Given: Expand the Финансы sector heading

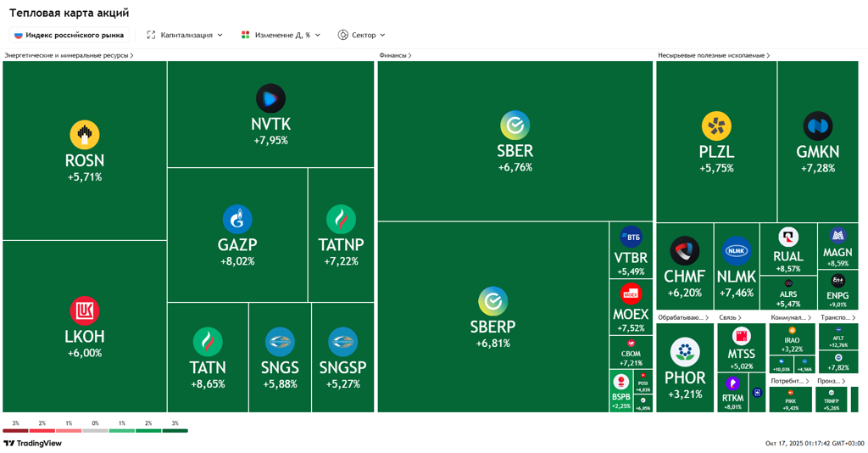Looking at the screenshot, I should [395, 55].
